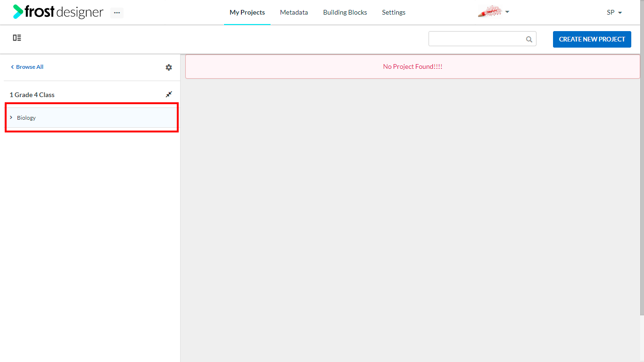
Task: Go to the Building Blocks tab
Action: [345, 12]
